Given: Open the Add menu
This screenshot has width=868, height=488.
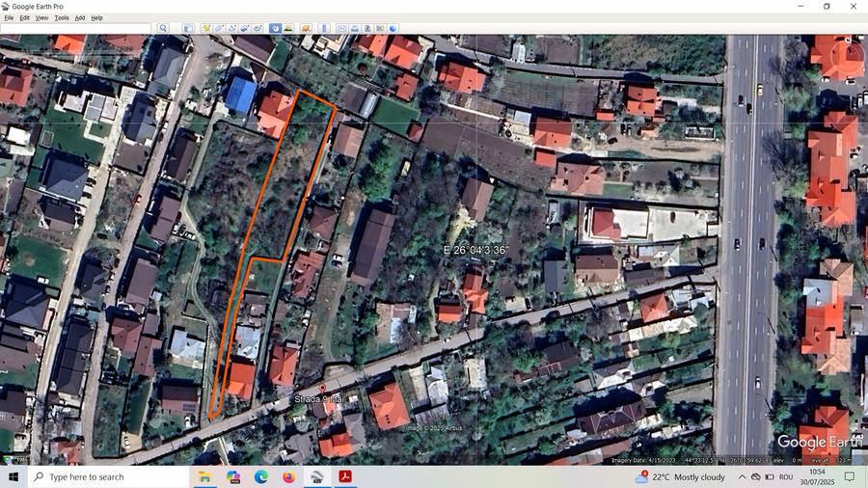Looking at the screenshot, I should [x=80, y=17].
